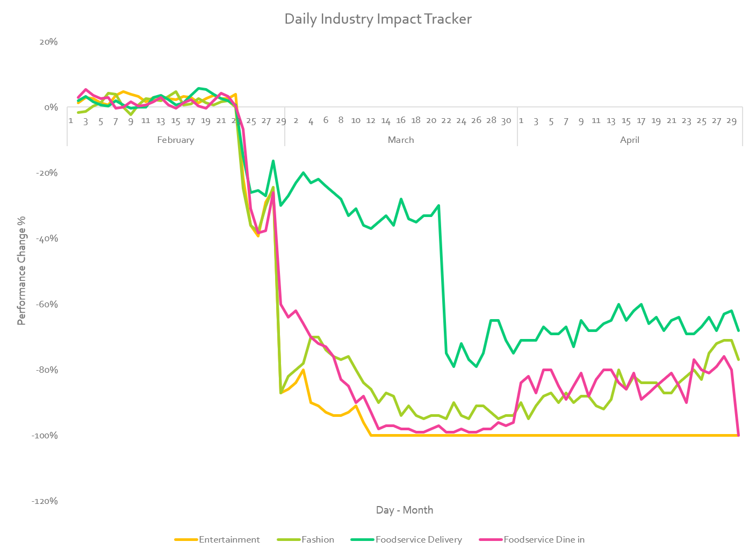Click the 20% y-axis label
Screen dimensions: 756x556
[49, 42]
